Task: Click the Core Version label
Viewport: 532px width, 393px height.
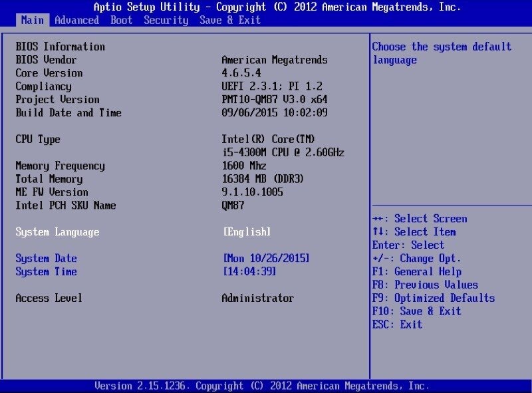Action: [49, 73]
